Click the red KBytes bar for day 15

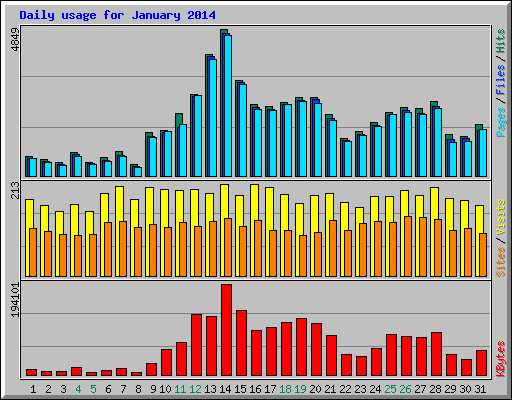pyautogui.click(x=242, y=343)
